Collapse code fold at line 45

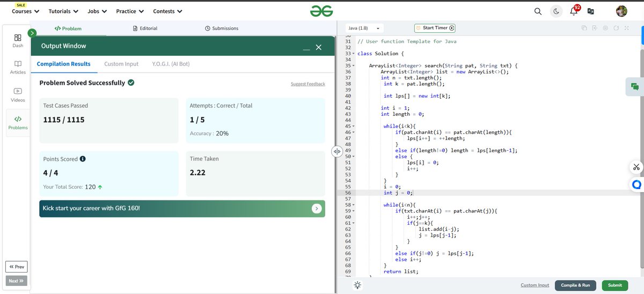354,126
